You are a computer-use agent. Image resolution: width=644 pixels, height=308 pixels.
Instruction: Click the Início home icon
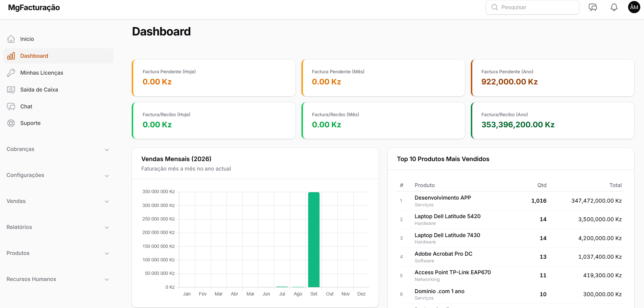(11, 39)
